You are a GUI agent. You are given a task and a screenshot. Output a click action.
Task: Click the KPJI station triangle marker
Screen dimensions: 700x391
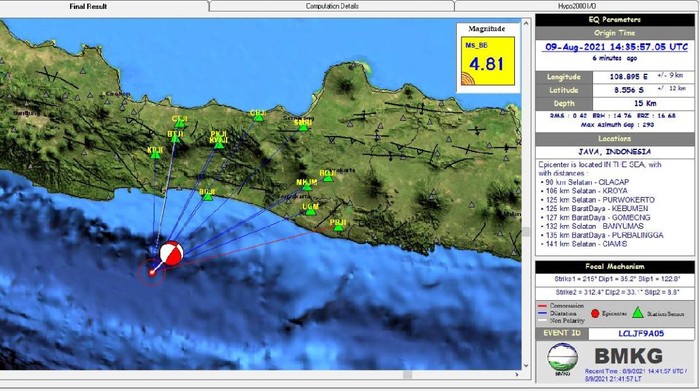[155, 155]
